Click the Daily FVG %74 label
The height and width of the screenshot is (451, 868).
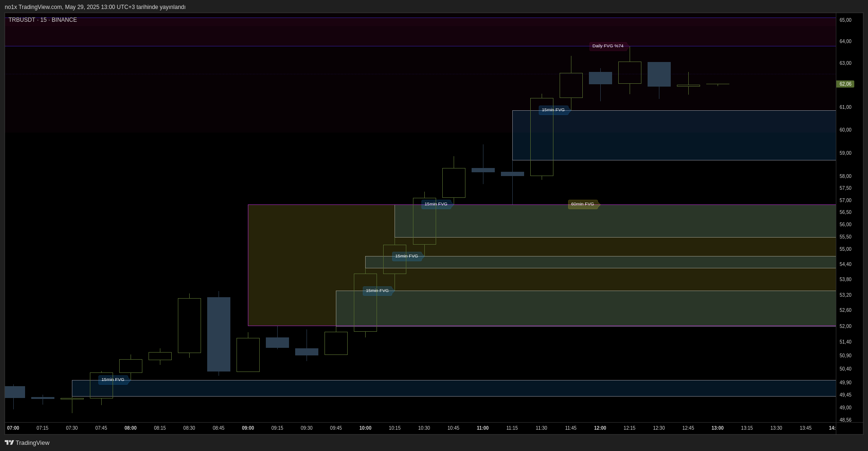coord(608,46)
